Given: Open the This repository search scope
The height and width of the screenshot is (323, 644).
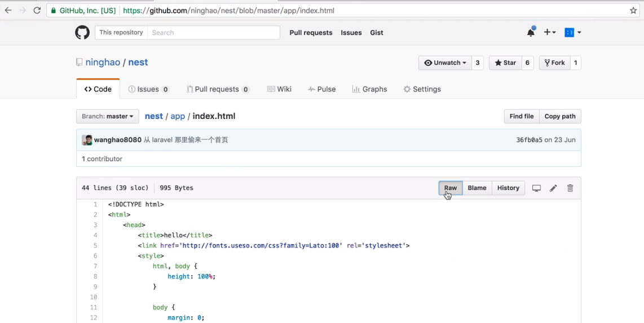Looking at the screenshot, I should [121, 33].
